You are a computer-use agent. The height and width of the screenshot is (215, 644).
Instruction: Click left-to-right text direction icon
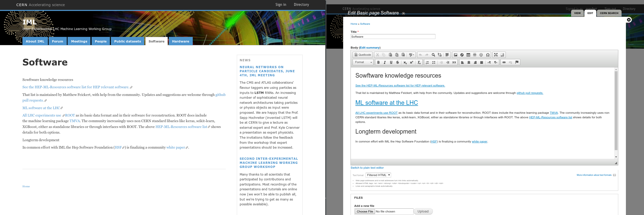[489, 62]
